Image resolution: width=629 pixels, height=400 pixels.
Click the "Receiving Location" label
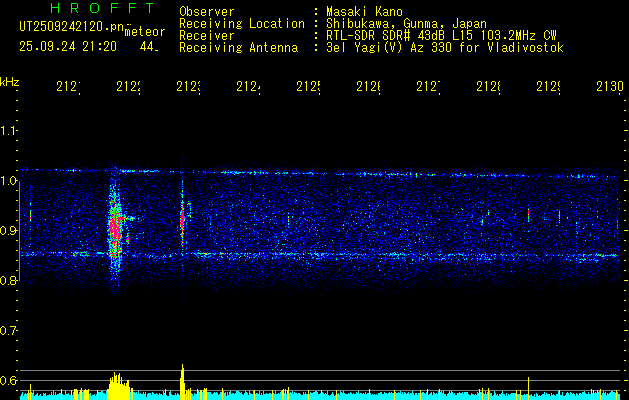click(x=242, y=23)
